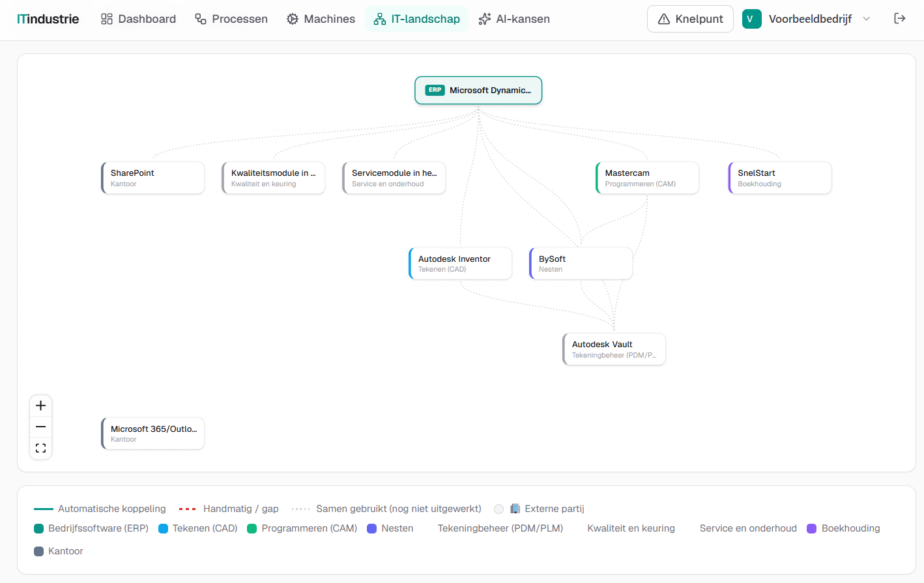Zoom out with the minus button
The image size is (924, 583).
pyautogui.click(x=40, y=427)
